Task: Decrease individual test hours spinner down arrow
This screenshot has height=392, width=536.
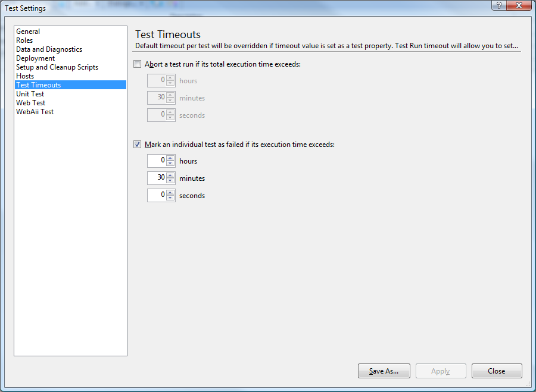Action: tap(171, 164)
